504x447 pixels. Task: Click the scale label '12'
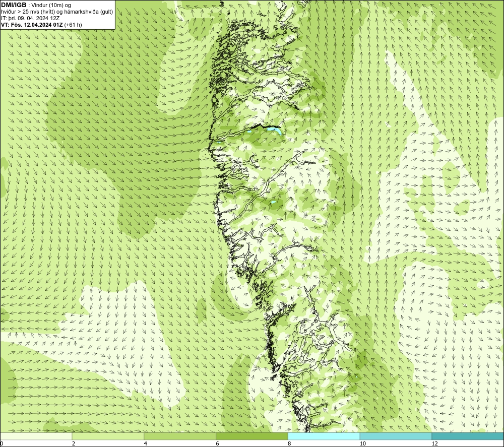click(434, 444)
